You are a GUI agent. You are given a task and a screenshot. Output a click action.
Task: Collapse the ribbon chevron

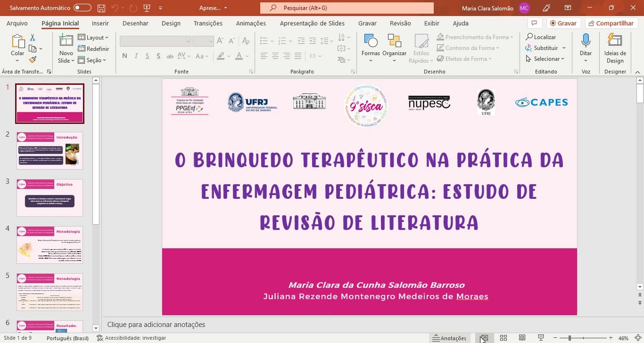click(638, 72)
